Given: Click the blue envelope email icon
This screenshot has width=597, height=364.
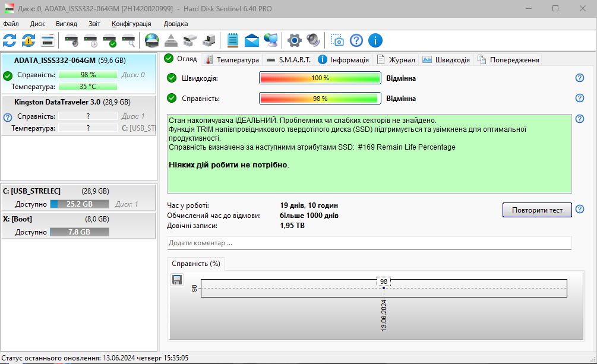Looking at the screenshot, I should click(252, 40).
